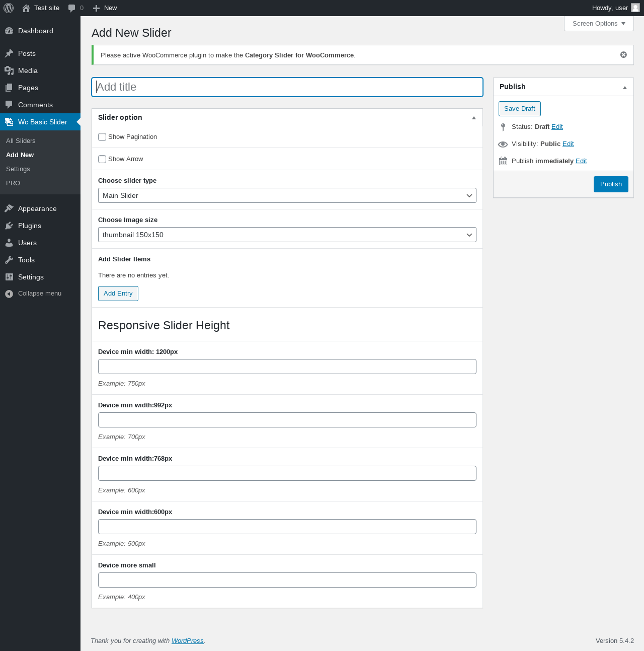Enable the Show Arrow checkbox

coord(102,159)
